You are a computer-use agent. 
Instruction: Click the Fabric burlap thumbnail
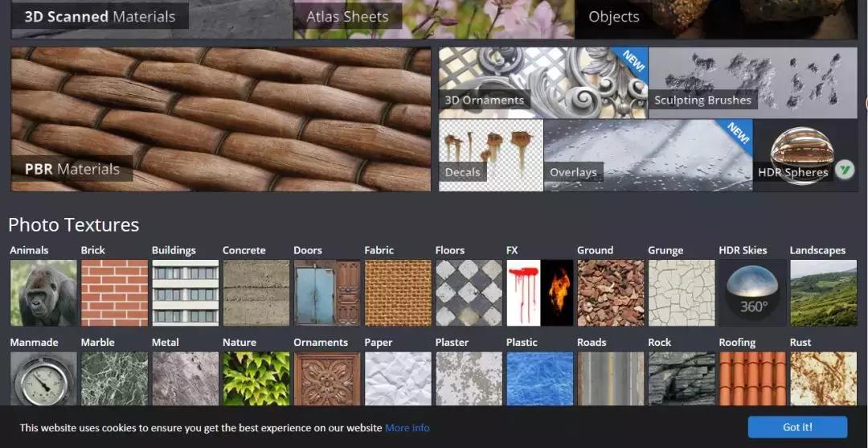(398, 293)
